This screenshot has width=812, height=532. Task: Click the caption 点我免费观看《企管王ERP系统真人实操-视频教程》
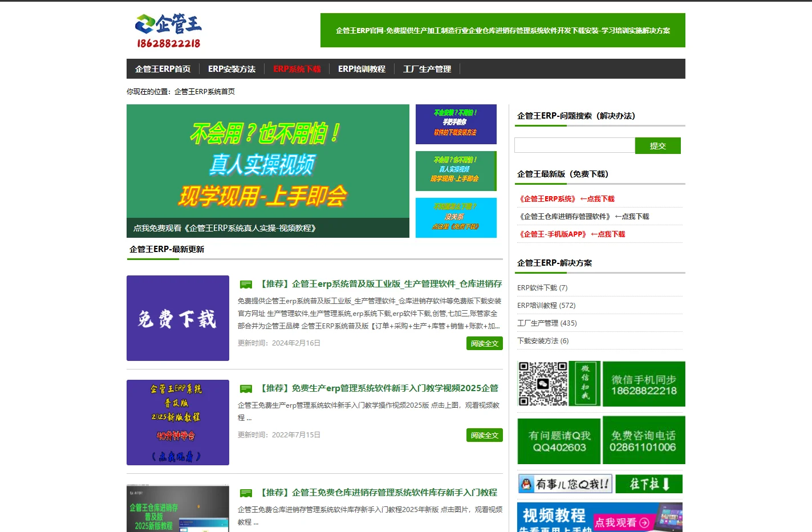tap(225, 228)
